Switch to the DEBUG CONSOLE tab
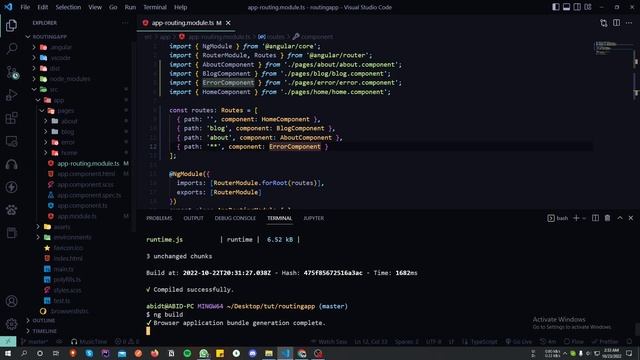The image size is (640, 360). [x=235, y=218]
